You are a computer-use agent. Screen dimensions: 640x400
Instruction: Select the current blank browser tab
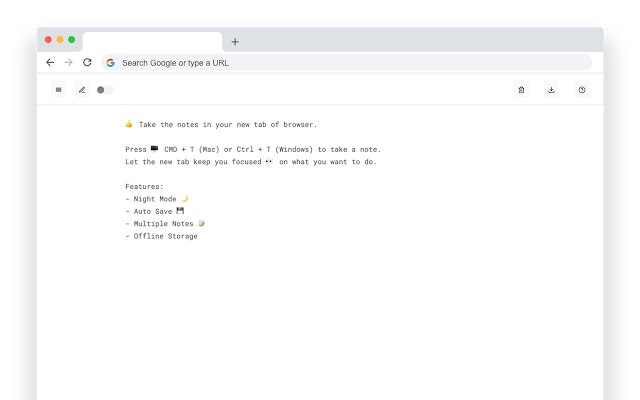point(152,42)
